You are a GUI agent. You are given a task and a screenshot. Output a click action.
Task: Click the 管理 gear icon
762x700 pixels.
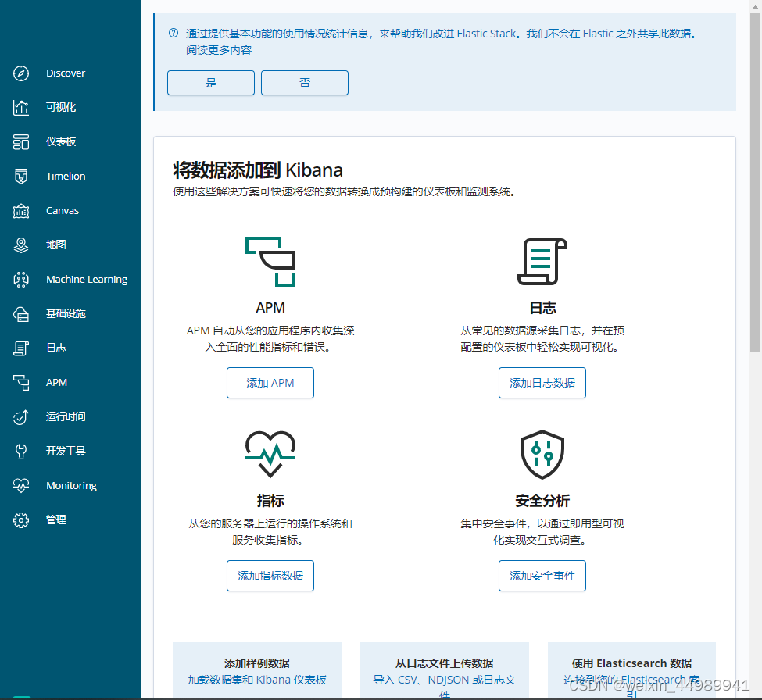coord(21,520)
